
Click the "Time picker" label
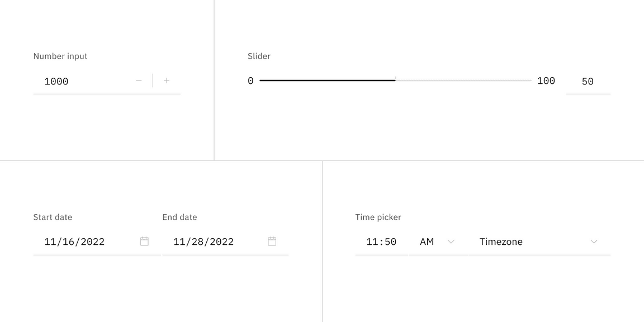point(378,217)
